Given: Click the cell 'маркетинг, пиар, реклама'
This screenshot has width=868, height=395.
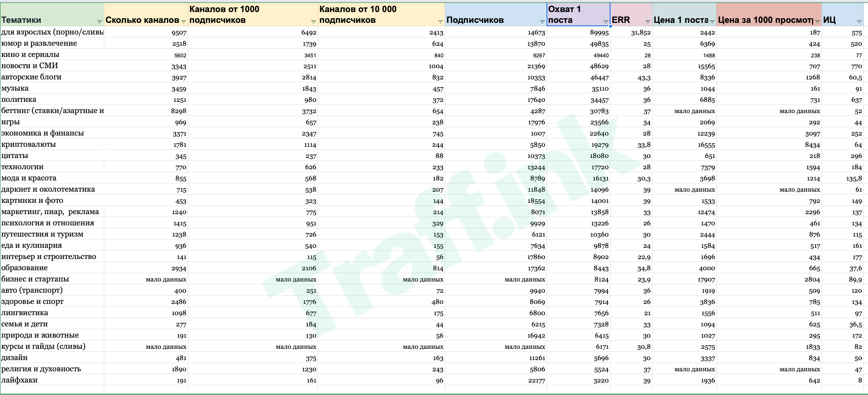Looking at the screenshot, I should [52, 212].
